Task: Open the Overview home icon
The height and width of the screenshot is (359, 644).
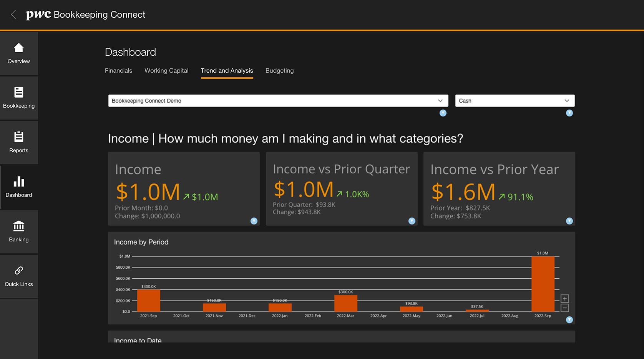Action: (19, 48)
